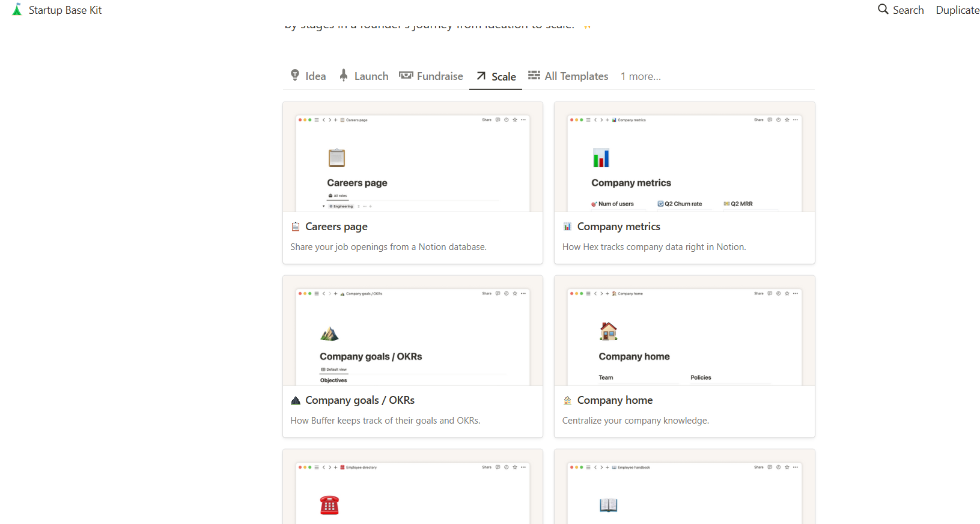Click 'How Hex tracks company data right in Notion.'
This screenshot has width=980, height=524.
pos(654,247)
